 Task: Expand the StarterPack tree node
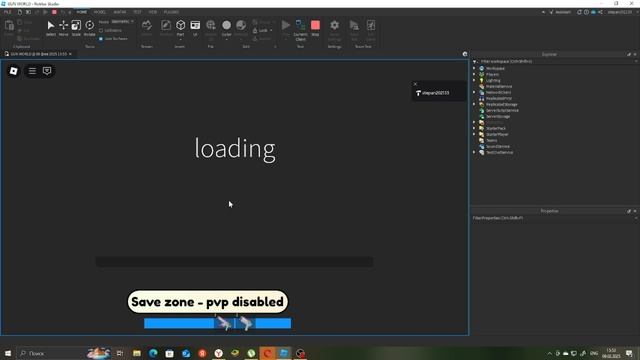pyautogui.click(x=474, y=128)
